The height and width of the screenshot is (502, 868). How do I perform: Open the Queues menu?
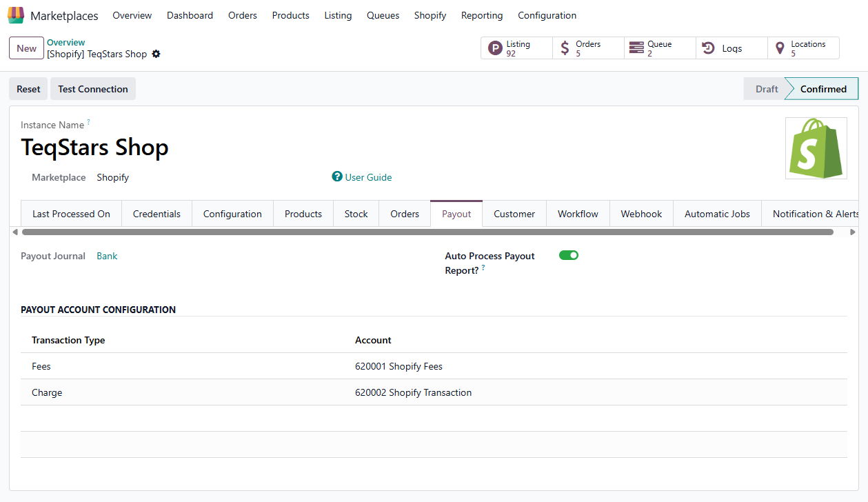[x=383, y=15]
